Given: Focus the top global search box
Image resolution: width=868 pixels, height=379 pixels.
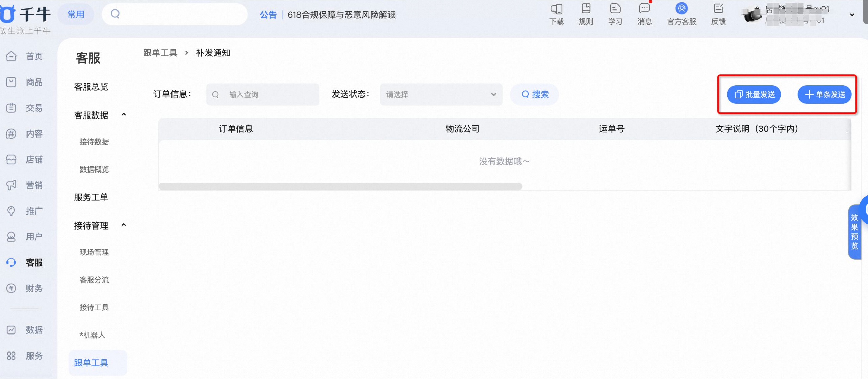Looking at the screenshot, I should (x=175, y=14).
